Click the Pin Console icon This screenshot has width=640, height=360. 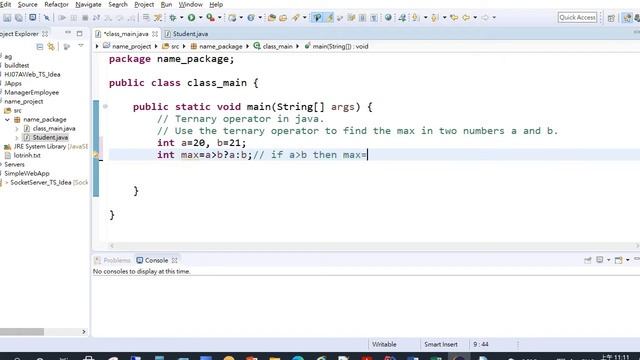point(588,260)
